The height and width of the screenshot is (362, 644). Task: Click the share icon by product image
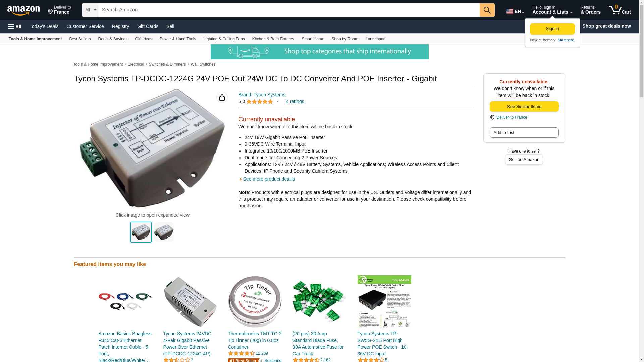click(x=222, y=97)
